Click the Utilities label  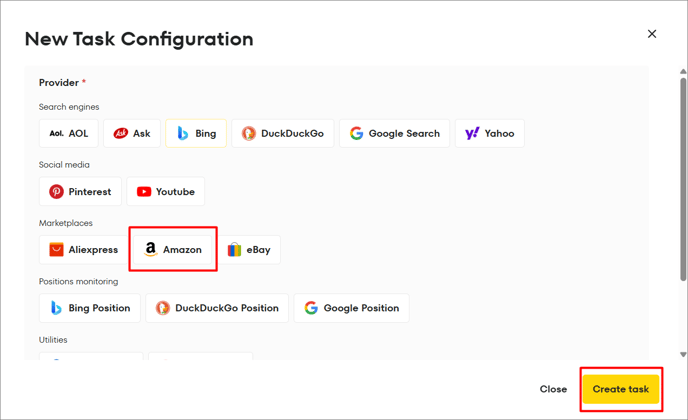click(53, 340)
